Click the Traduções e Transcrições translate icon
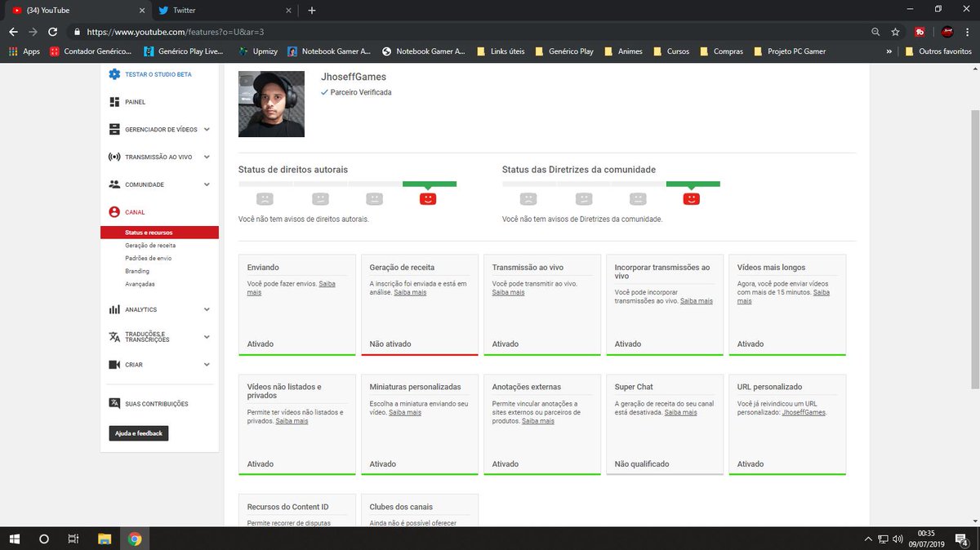This screenshot has height=550, width=980. (x=114, y=337)
